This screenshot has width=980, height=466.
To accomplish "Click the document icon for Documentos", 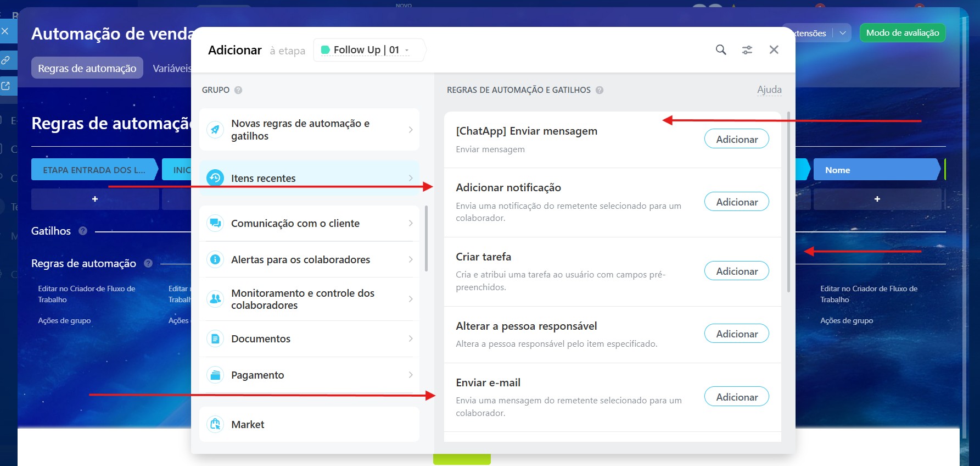I will coord(215,339).
